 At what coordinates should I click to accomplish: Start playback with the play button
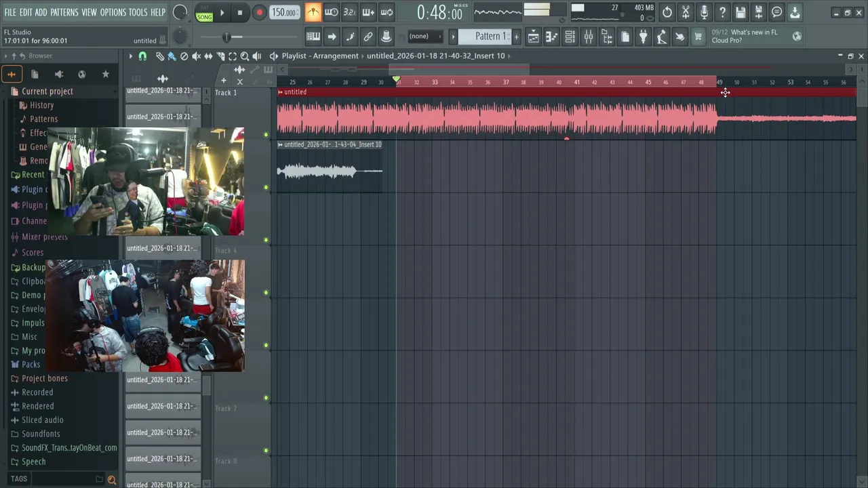tap(222, 13)
